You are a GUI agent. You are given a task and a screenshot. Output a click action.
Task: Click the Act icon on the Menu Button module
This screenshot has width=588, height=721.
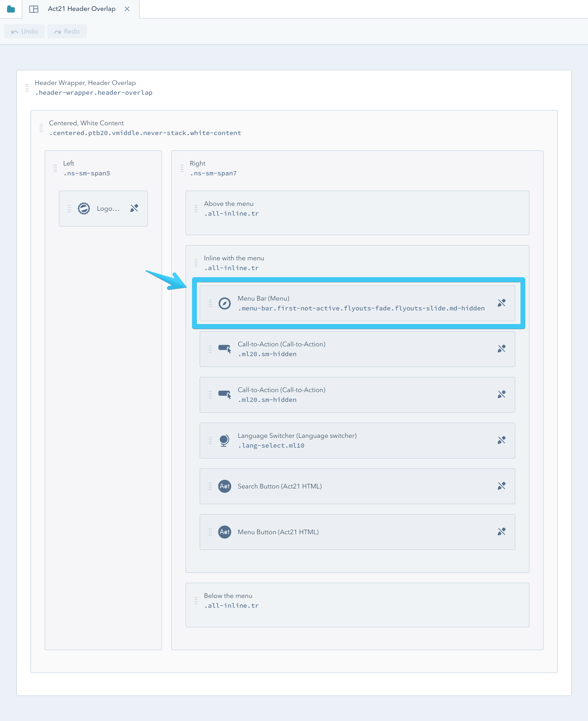[225, 532]
